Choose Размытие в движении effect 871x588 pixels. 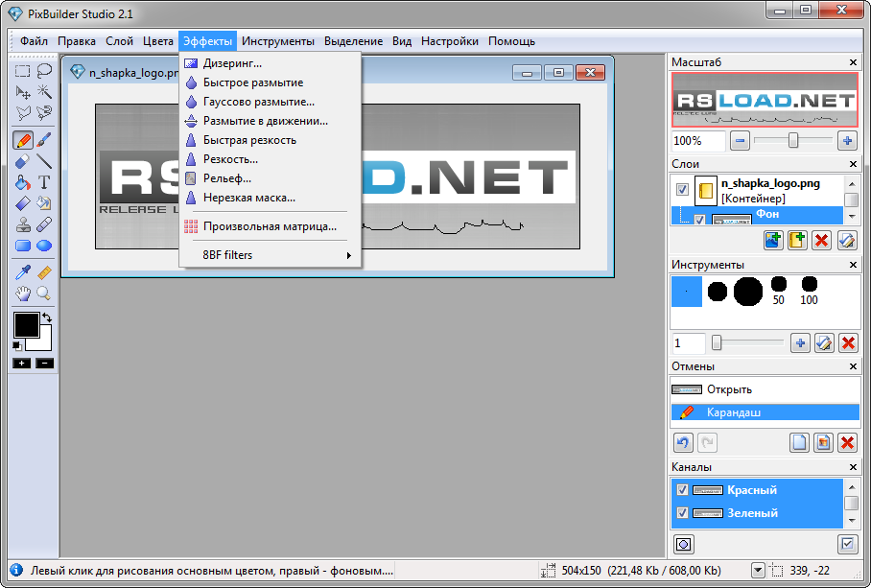click(x=271, y=121)
